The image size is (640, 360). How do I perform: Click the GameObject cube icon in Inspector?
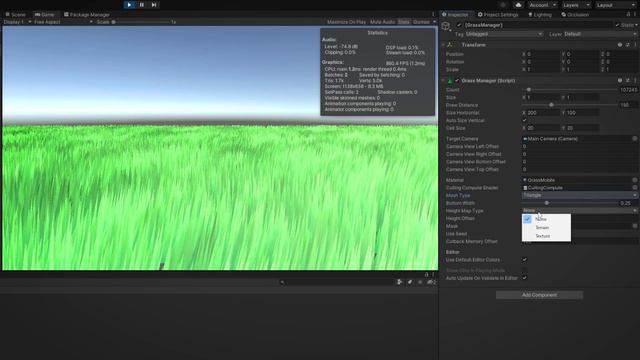[446, 26]
